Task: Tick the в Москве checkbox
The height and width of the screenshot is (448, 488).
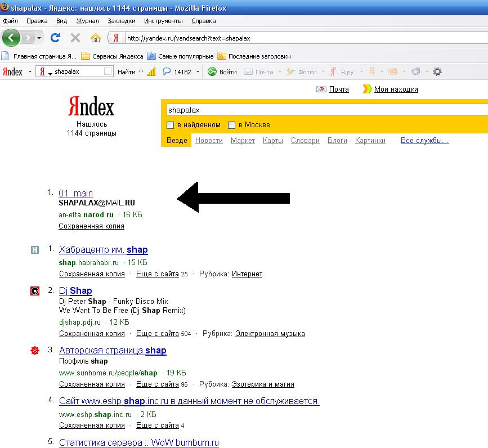Action: pos(231,125)
